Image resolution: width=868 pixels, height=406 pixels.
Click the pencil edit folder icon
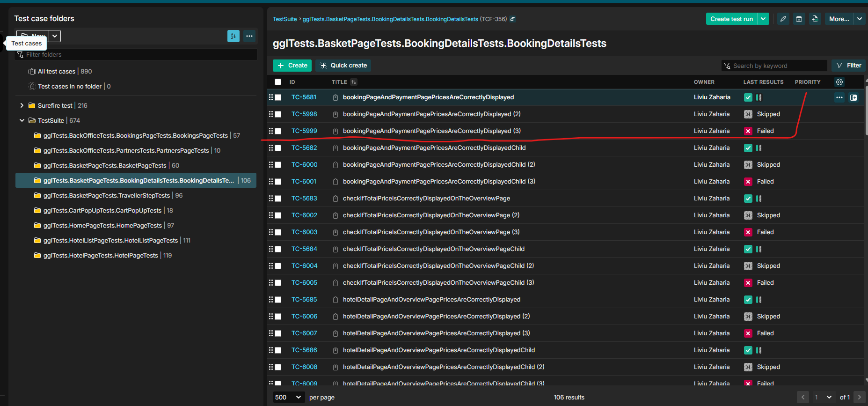point(783,19)
